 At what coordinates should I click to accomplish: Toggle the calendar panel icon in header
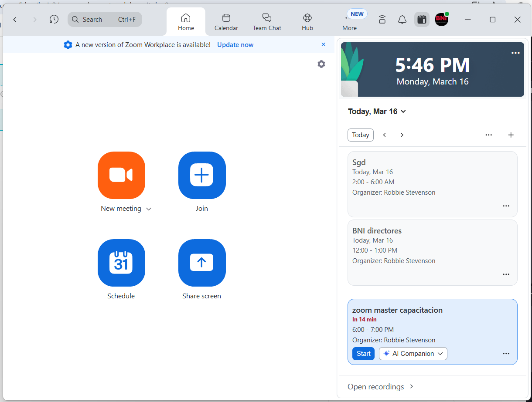tap(421, 20)
